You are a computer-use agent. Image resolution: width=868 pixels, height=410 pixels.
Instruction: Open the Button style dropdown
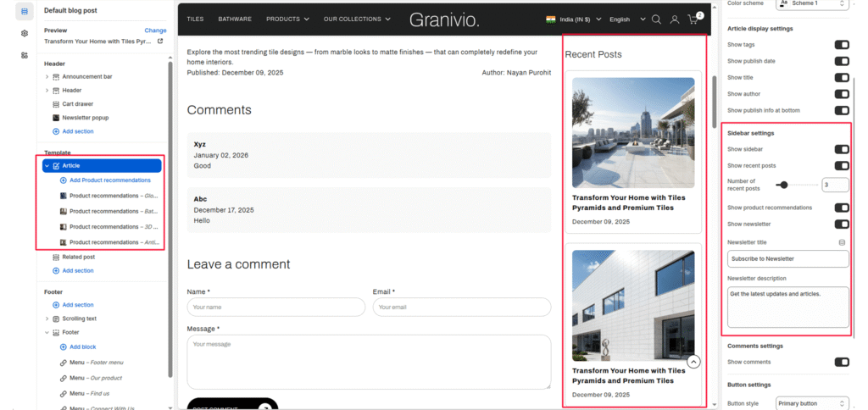coord(812,403)
